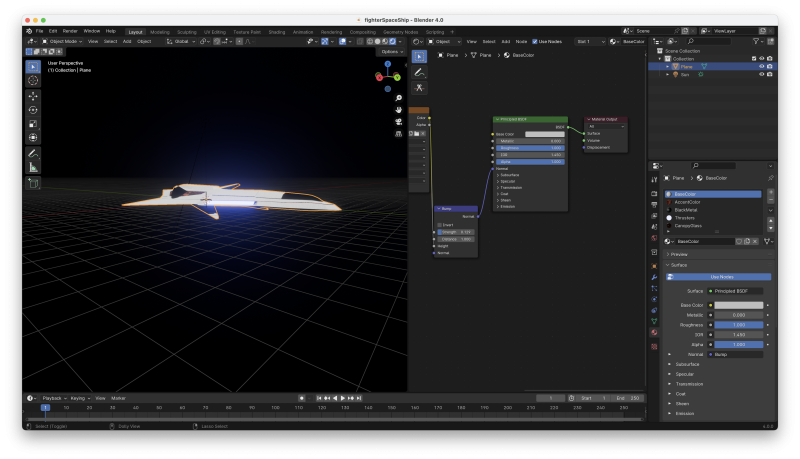The width and height of the screenshot is (800, 459).
Task: Switch to the Shading workspace tab
Action: pyautogui.click(x=277, y=32)
